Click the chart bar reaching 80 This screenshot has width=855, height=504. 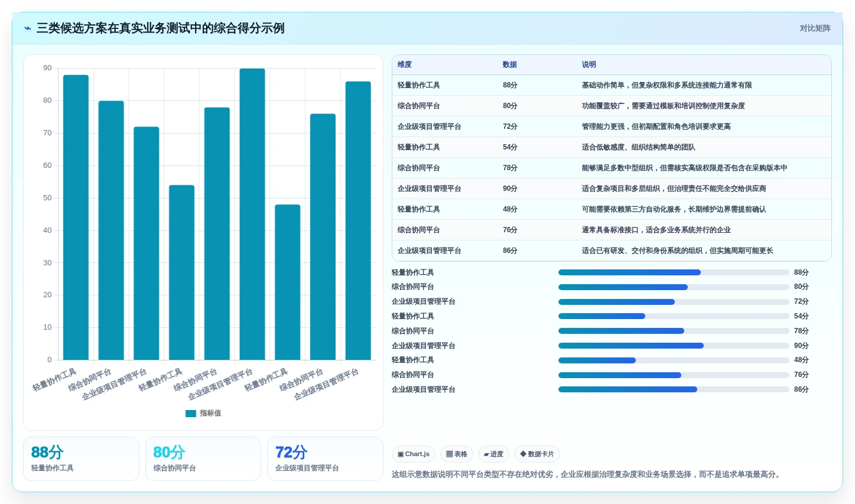click(111, 230)
